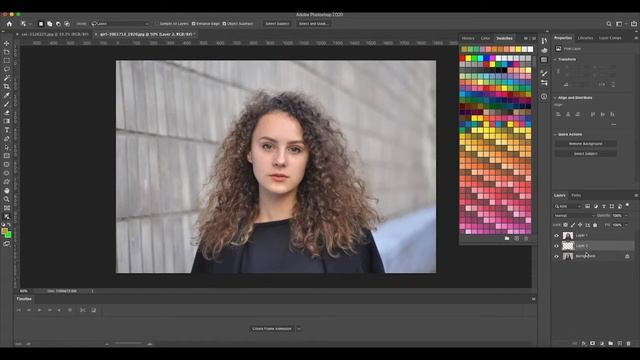
Task: Select the Move tool
Action: [7, 44]
